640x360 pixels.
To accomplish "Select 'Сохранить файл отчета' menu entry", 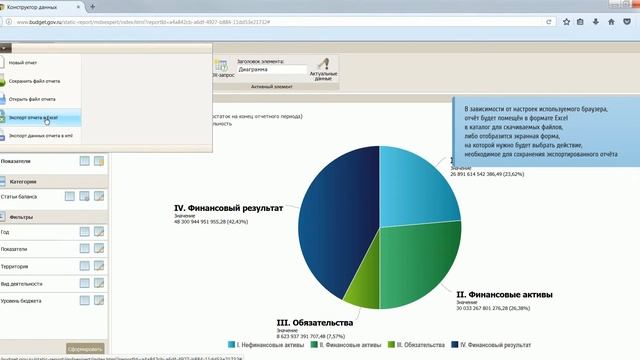I will pos(41,81).
